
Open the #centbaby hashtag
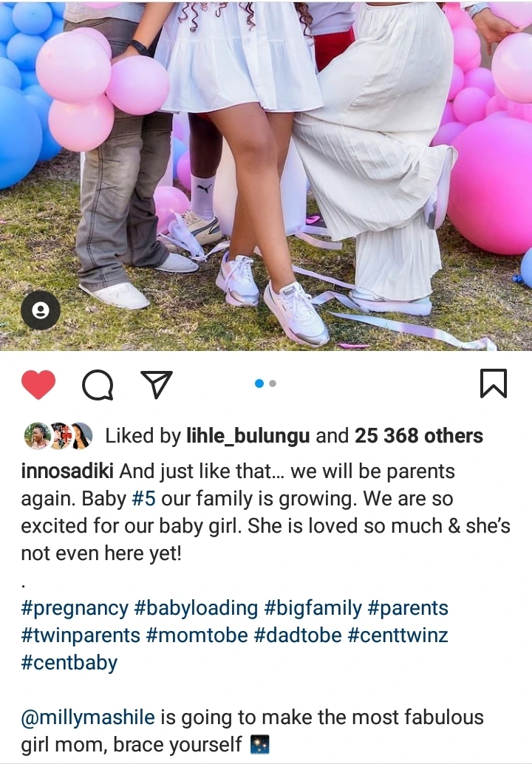(69, 664)
